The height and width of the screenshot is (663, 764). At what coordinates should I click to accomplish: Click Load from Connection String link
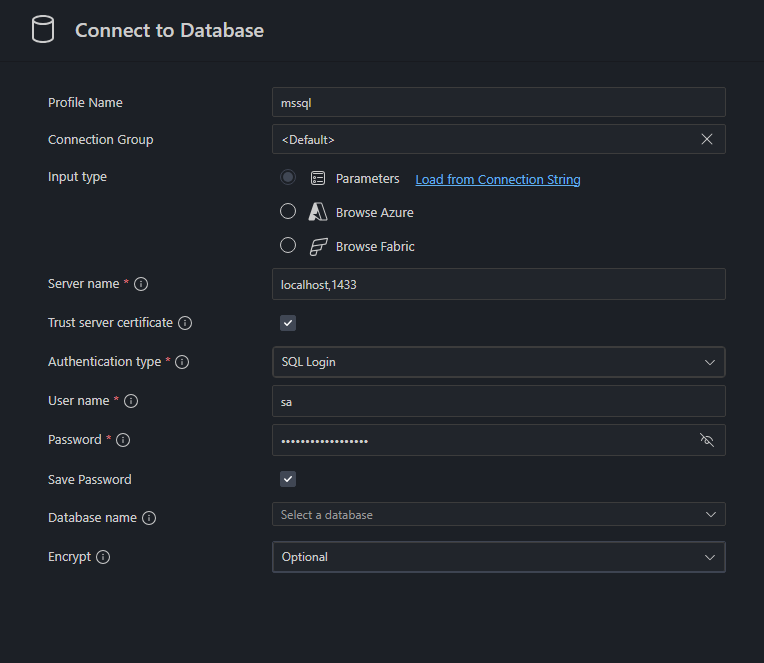[497, 179]
